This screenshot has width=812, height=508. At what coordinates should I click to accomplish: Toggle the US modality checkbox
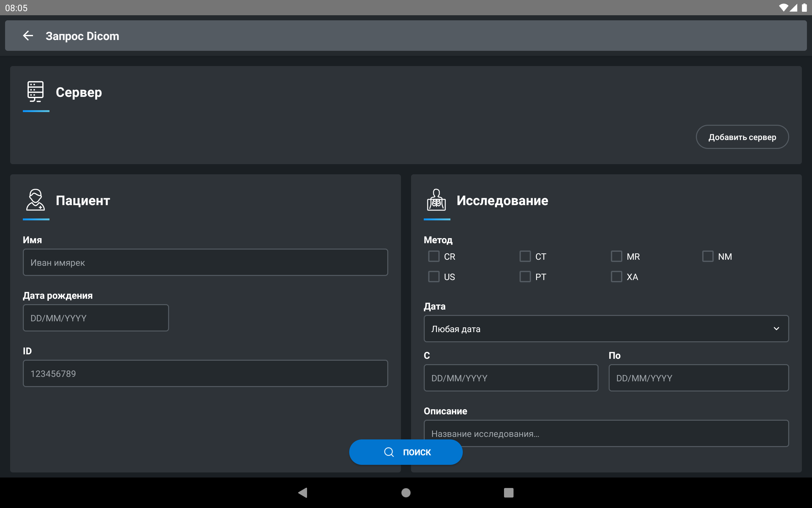tap(434, 277)
